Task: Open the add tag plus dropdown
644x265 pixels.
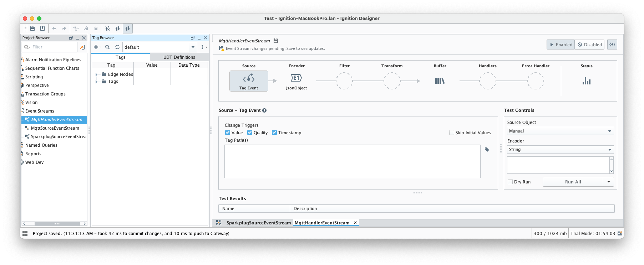Action: point(97,47)
